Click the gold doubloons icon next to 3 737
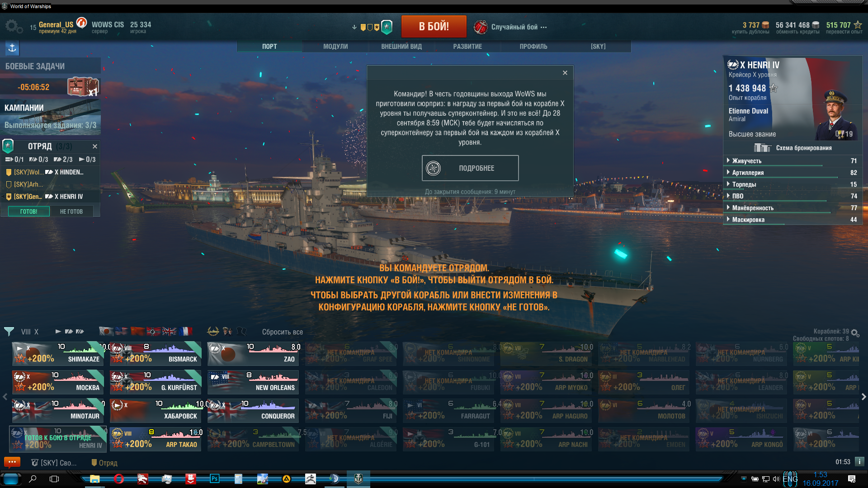868x488 pixels. [x=765, y=25]
